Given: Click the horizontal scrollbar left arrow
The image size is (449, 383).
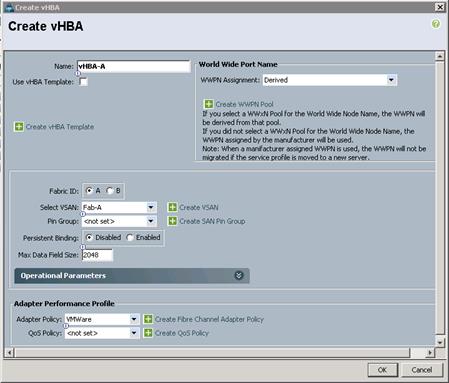Looking at the screenshot, I should click(x=9, y=352).
